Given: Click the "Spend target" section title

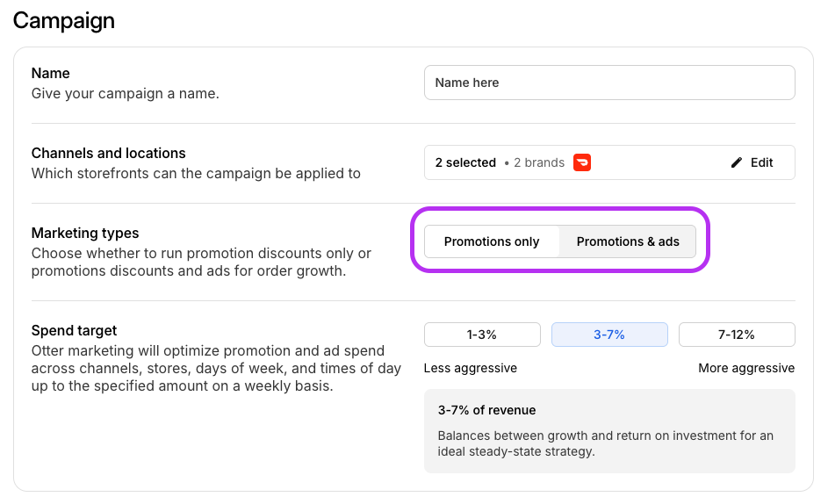Looking at the screenshot, I should click(x=74, y=330).
